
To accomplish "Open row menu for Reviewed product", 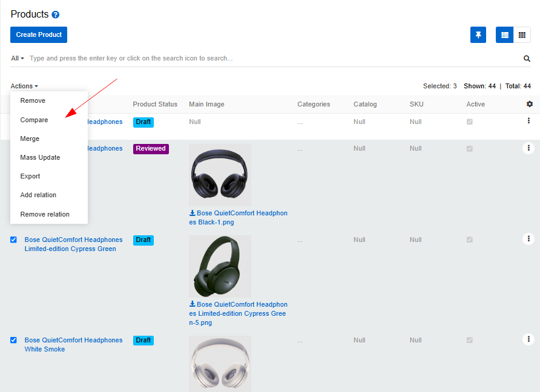I will click(x=528, y=148).
